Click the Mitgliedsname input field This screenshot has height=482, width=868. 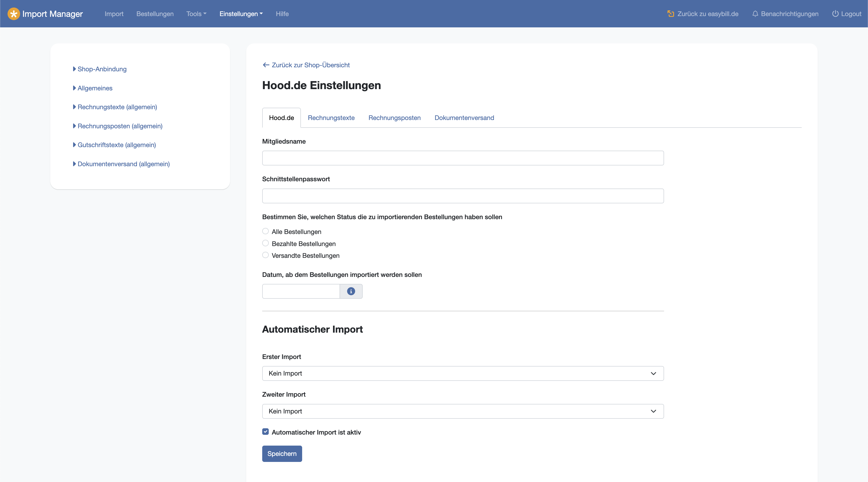[463, 158]
